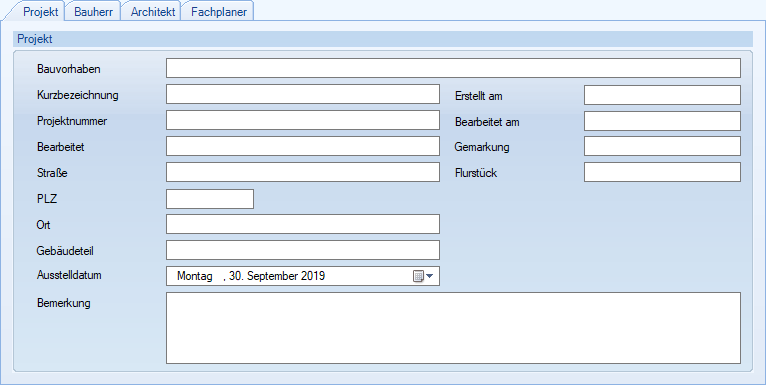Viewport: 766px width, 385px height.
Task: Click the Gemarkung input field
Action: click(662, 146)
